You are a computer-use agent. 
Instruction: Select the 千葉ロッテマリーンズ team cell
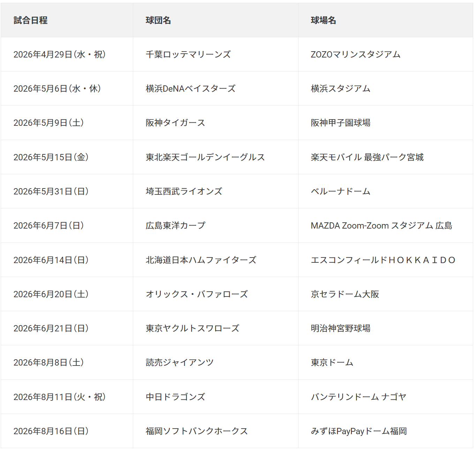(x=188, y=54)
